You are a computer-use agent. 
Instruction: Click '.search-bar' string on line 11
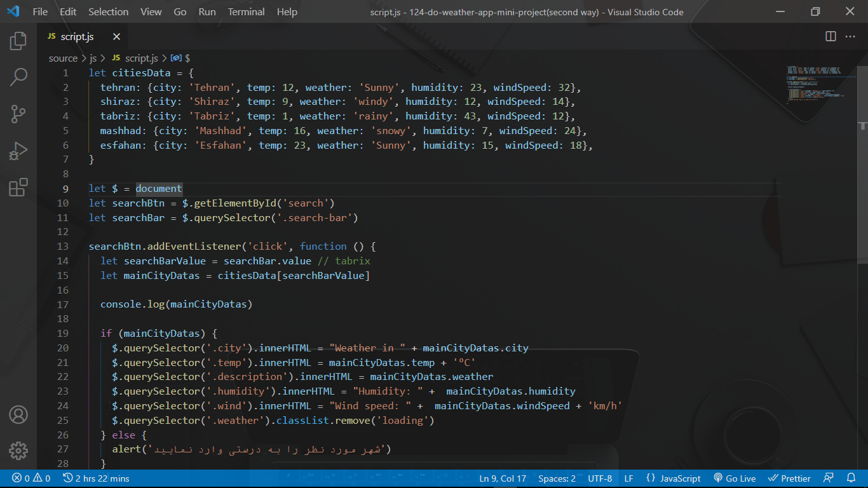point(314,218)
